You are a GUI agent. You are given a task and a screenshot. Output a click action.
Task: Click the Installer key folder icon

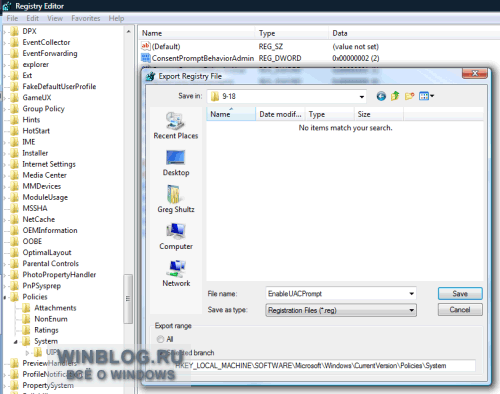click(14, 153)
